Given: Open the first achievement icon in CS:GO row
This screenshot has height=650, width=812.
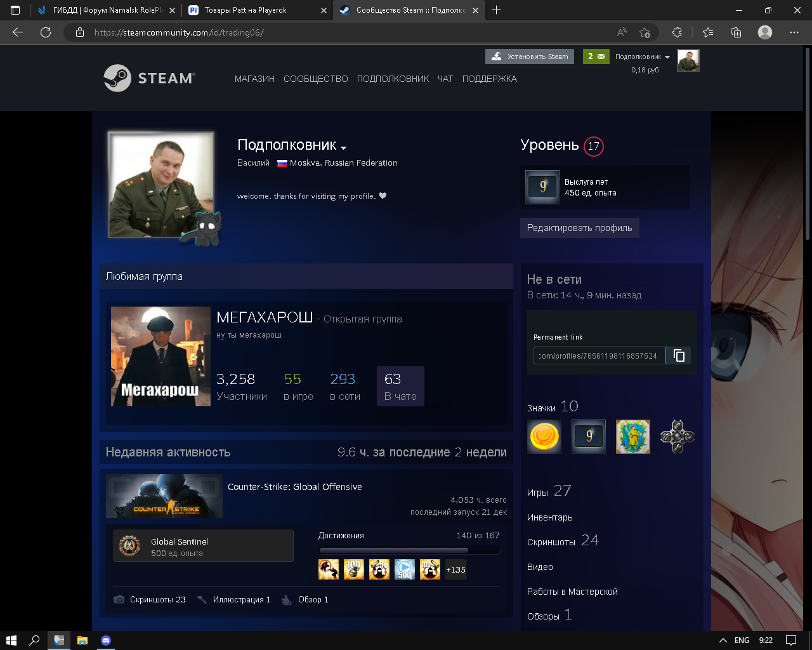Looking at the screenshot, I should pos(329,569).
